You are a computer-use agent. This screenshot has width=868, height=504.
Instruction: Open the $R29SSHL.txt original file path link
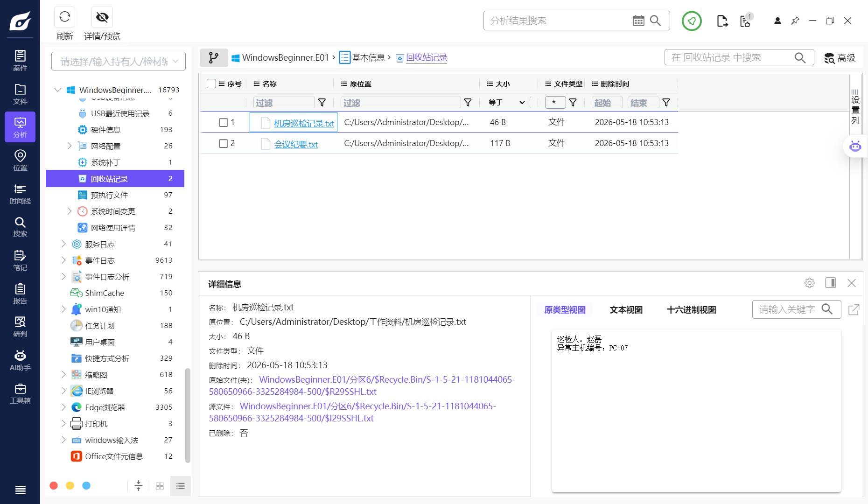tap(362, 385)
